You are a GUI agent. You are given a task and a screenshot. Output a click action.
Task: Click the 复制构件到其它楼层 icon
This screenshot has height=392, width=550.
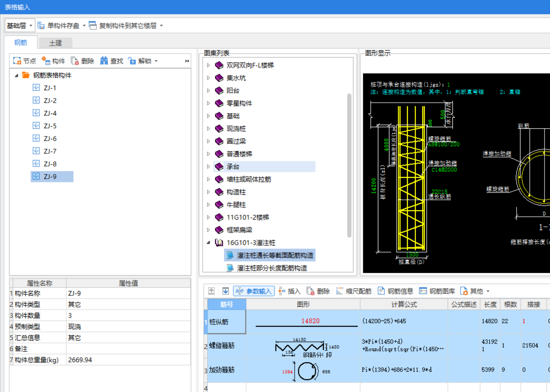93,25
